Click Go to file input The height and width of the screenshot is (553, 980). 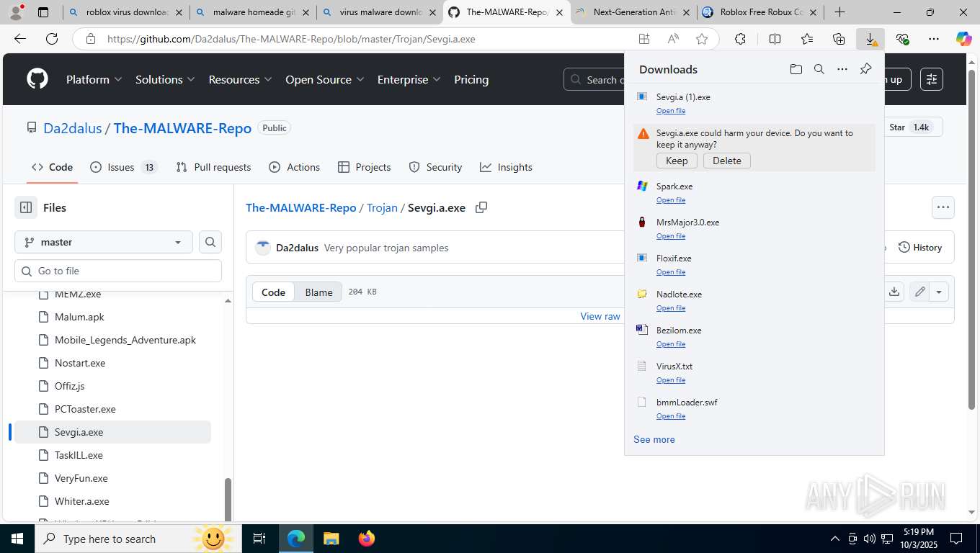click(118, 271)
